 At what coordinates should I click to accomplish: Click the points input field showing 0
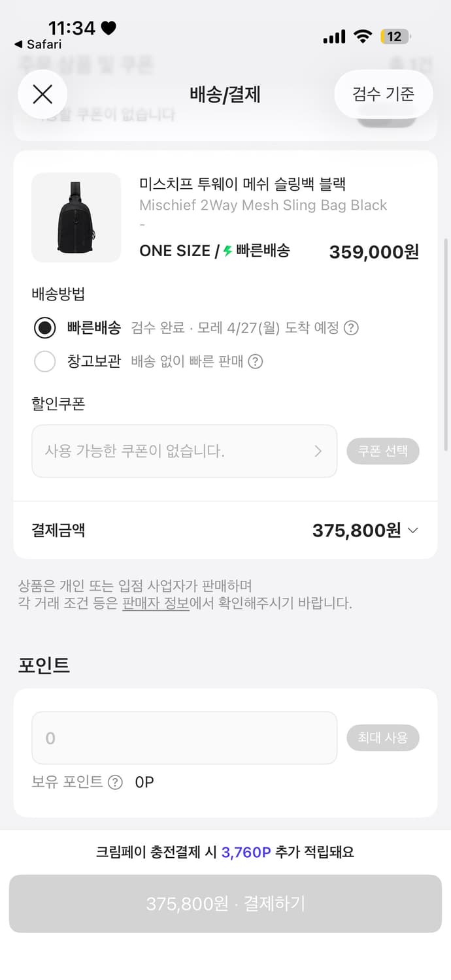pos(184,738)
